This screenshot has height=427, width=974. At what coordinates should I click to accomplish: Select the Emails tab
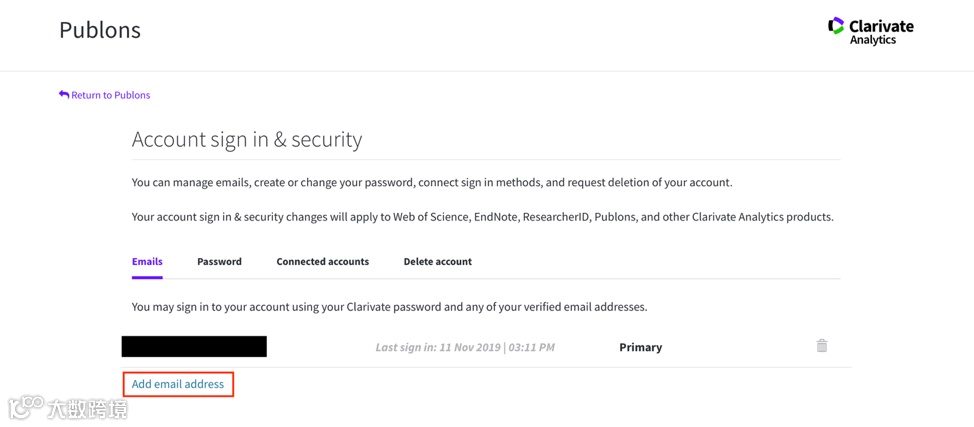pyautogui.click(x=147, y=262)
